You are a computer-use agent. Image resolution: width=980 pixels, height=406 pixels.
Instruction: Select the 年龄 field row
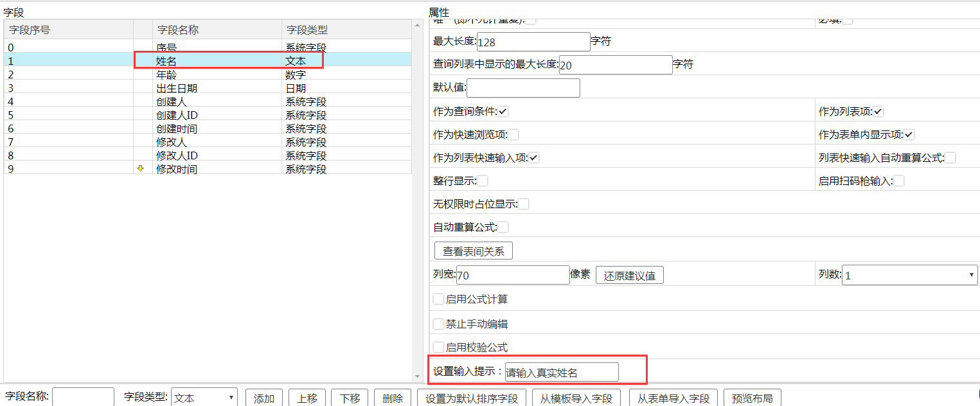tap(208, 74)
